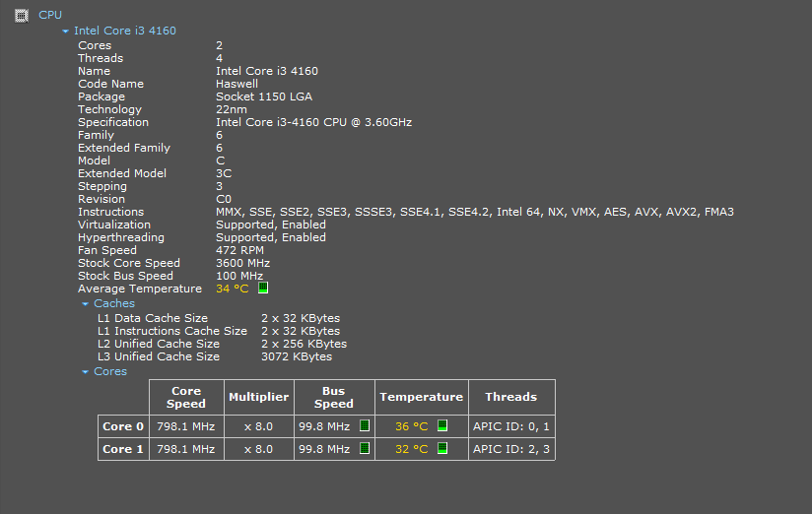Click the Caches heading label
Viewport: 812px width, 514px height.
coord(114,303)
